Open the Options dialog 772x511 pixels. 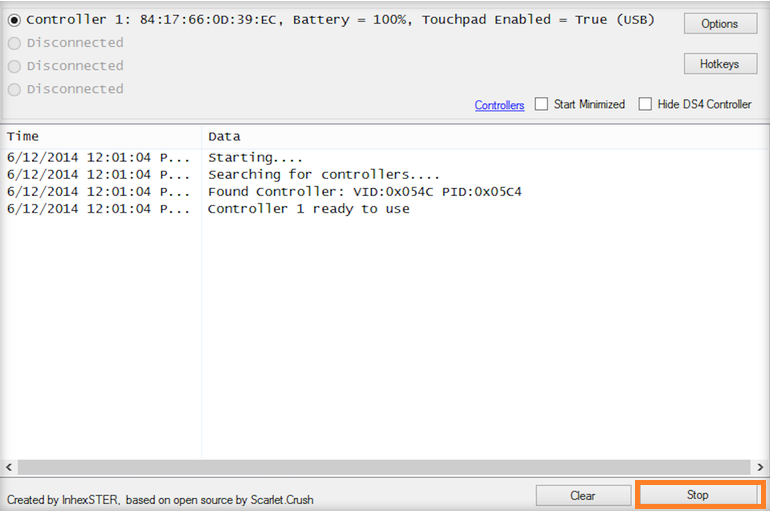(719, 24)
